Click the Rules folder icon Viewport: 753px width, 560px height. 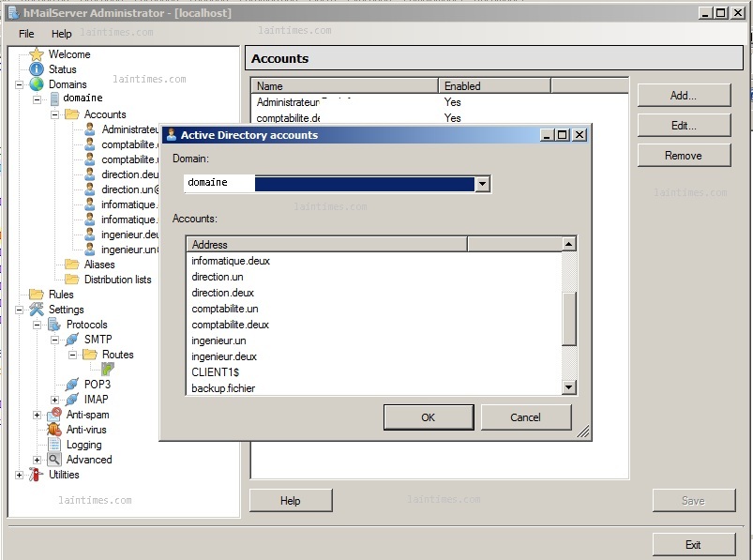coord(37,294)
